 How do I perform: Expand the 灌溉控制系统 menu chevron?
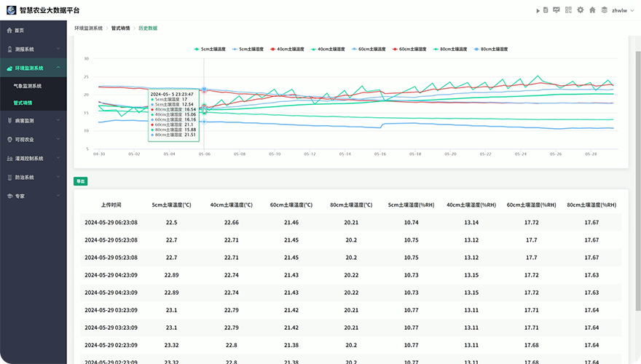(58, 158)
